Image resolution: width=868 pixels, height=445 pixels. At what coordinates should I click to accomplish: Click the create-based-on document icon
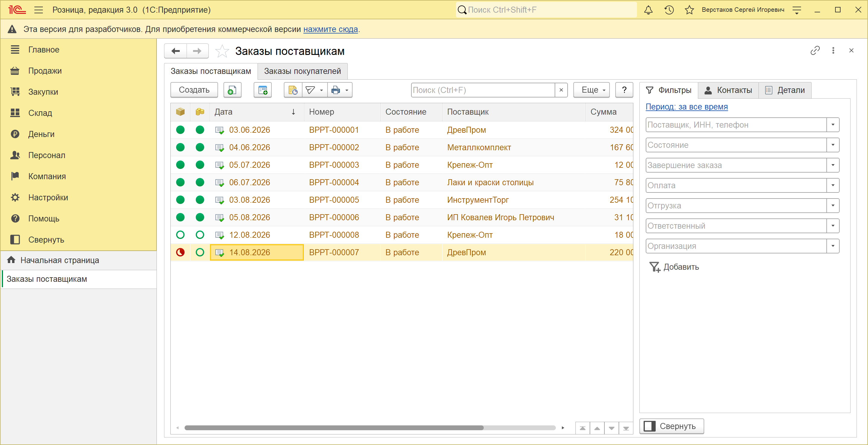262,90
